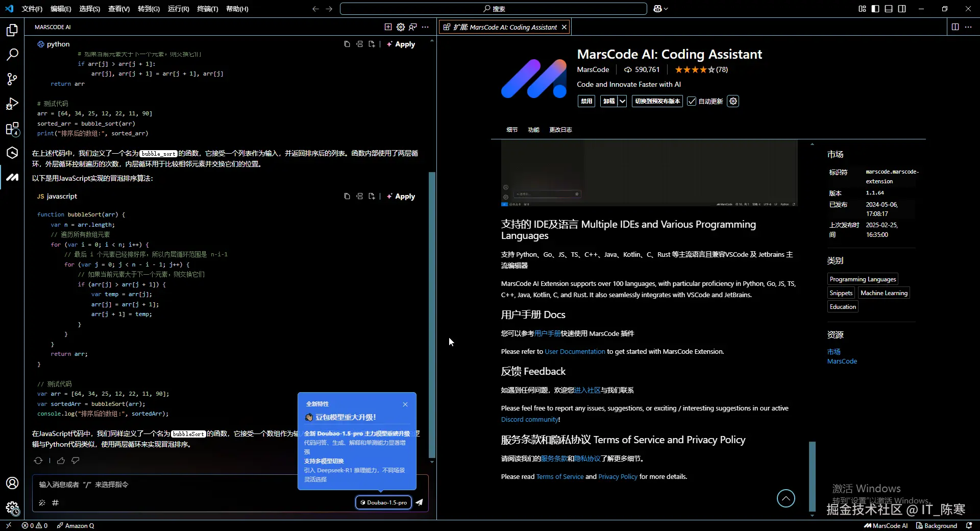This screenshot has height=531, width=980.
Task: Toggle the primary side bar layout
Action: (x=875, y=9)
